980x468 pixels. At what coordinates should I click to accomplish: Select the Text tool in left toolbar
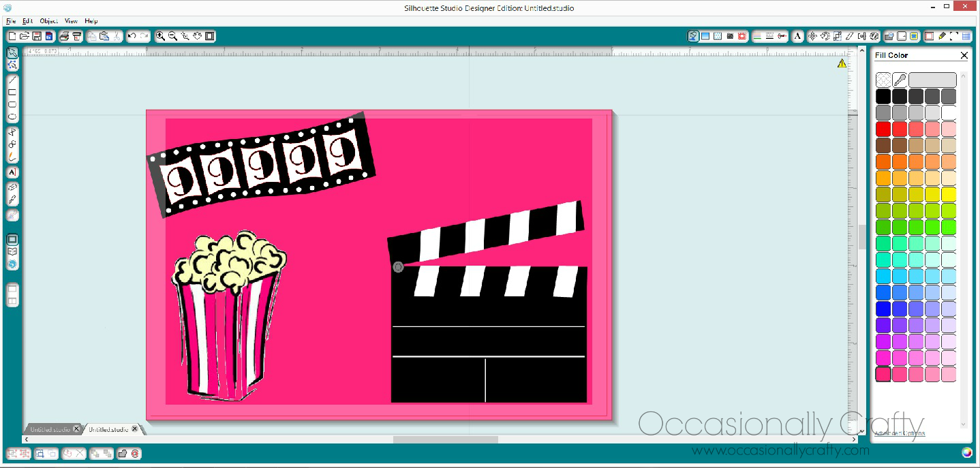click(x=12, y=172)
